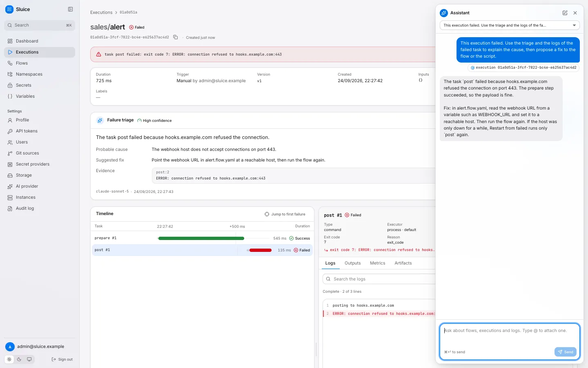Click log line 2 with the connection error
The height and width of the screenshot is (368, 588).
(379, 314)
